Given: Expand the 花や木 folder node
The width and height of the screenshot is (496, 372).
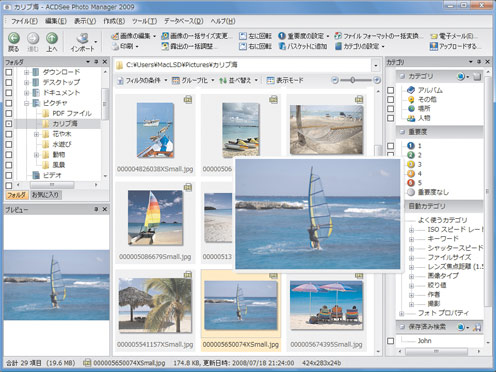Looking at the screenshot, I should (x=37, y=134).
